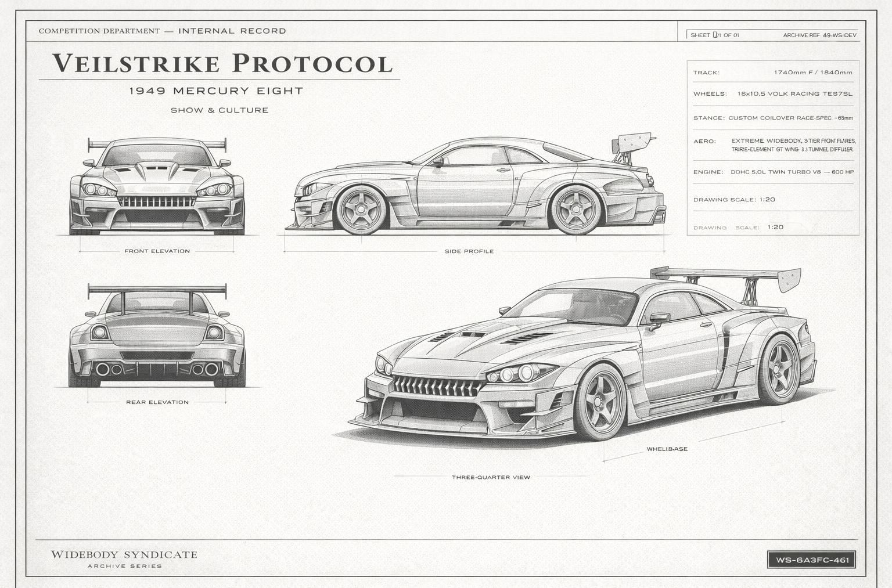Click the SHOW & CULTURE category text
The height and width of the screenshot is (588, 892).
(x=220, y=110)
